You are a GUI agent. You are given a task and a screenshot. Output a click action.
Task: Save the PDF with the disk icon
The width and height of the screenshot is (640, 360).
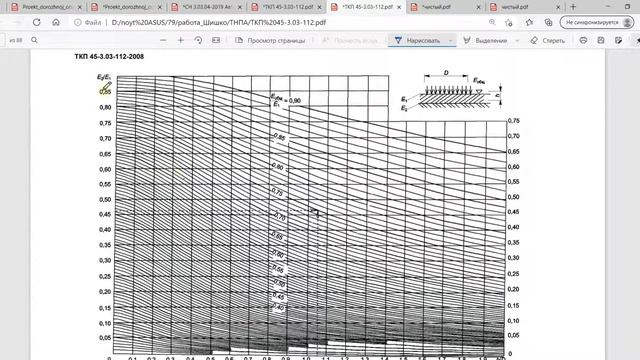(x=601, y=40)
